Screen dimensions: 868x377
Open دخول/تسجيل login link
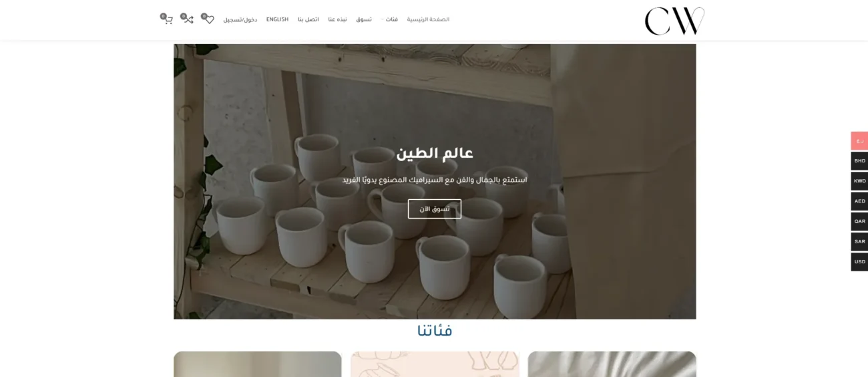[x=240, y=19]
